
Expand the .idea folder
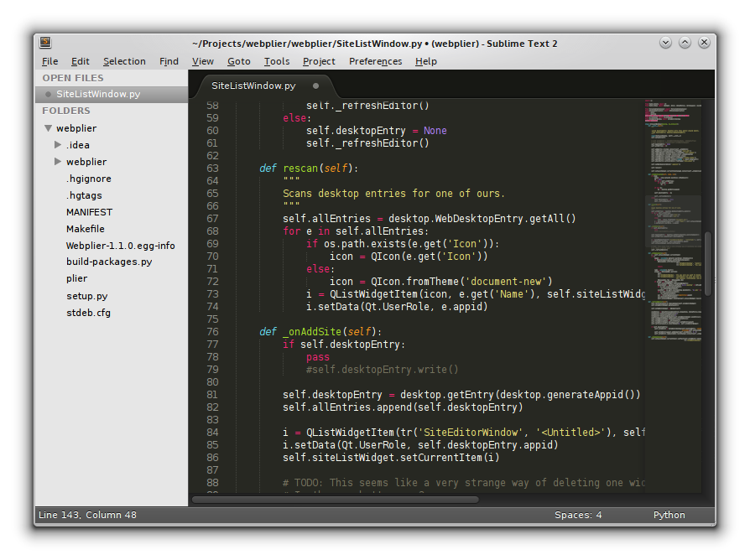[x=58, y=145]
